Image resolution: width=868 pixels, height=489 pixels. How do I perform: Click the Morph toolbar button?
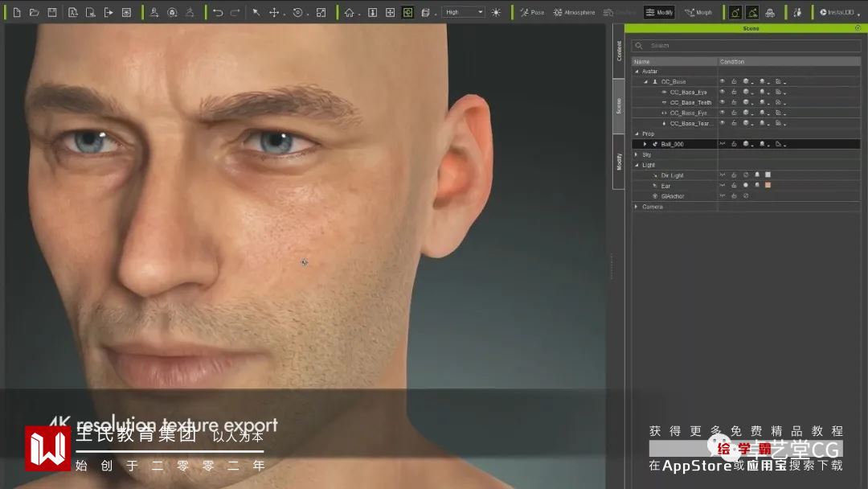(698, 12)
